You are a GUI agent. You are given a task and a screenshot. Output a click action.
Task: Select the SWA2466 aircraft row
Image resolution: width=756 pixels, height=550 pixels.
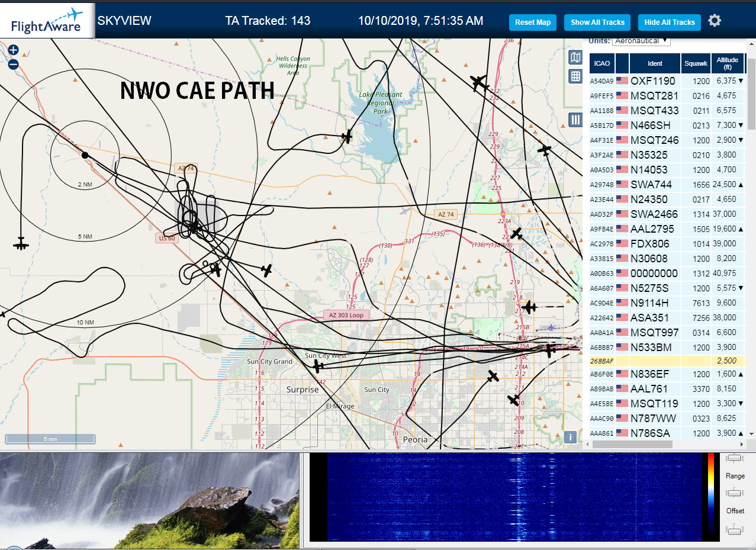[x=667, y=214]
